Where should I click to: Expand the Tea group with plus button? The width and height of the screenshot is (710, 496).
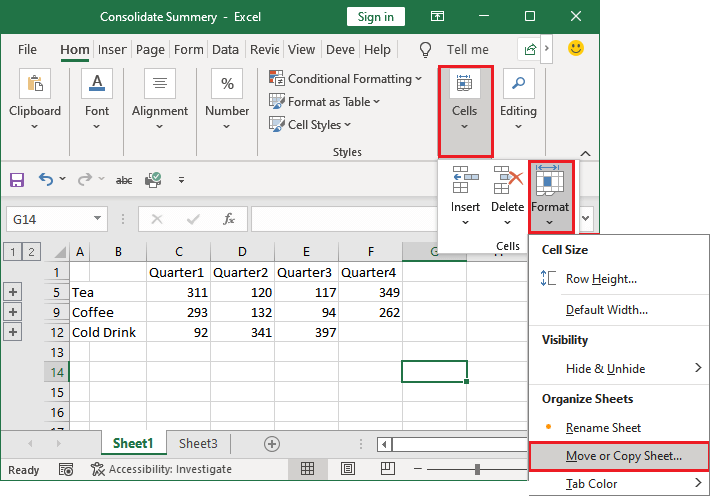point(13,292)
